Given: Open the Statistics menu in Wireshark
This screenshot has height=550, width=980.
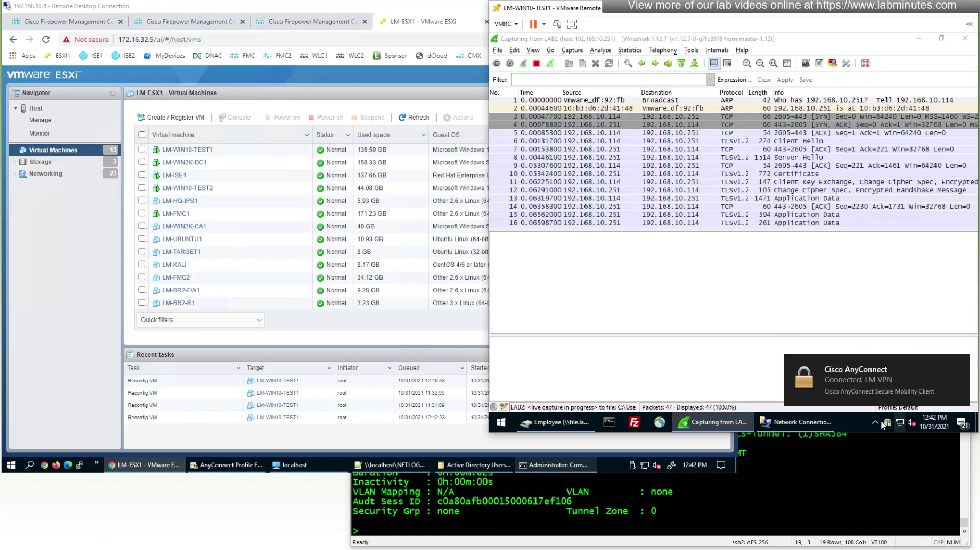Looking at the screenshot, I should click(629, 50).
